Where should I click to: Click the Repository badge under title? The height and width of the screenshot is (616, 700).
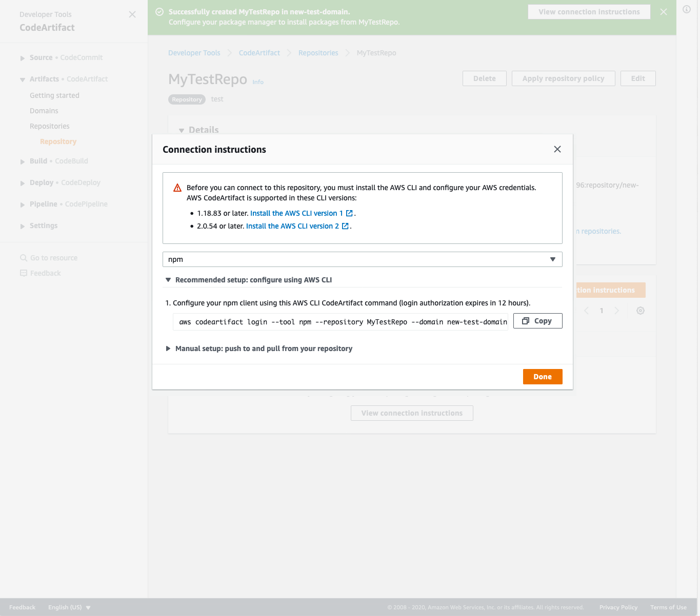187,99
